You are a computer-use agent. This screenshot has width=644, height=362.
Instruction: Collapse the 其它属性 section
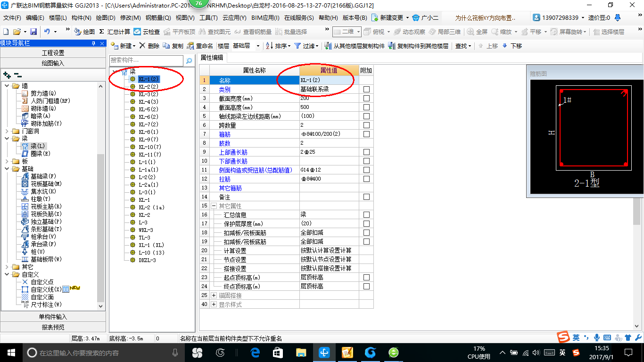[214, 206]
